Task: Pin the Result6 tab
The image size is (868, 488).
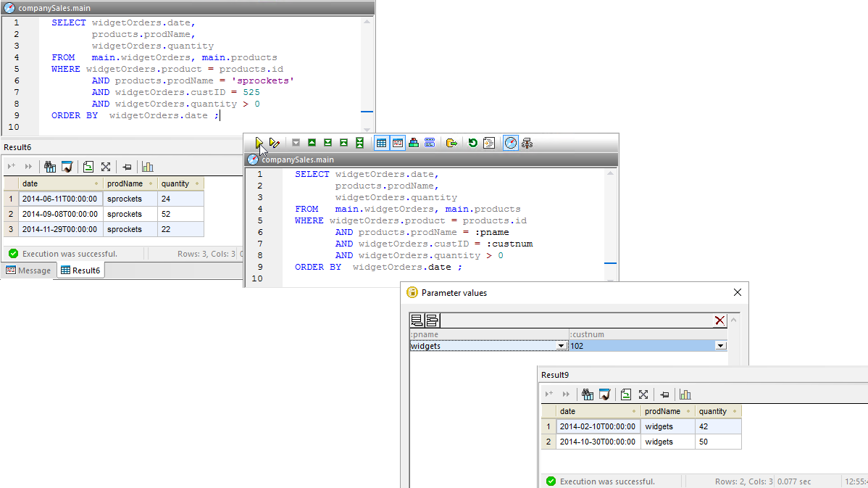Action: (x=127, y=167)
